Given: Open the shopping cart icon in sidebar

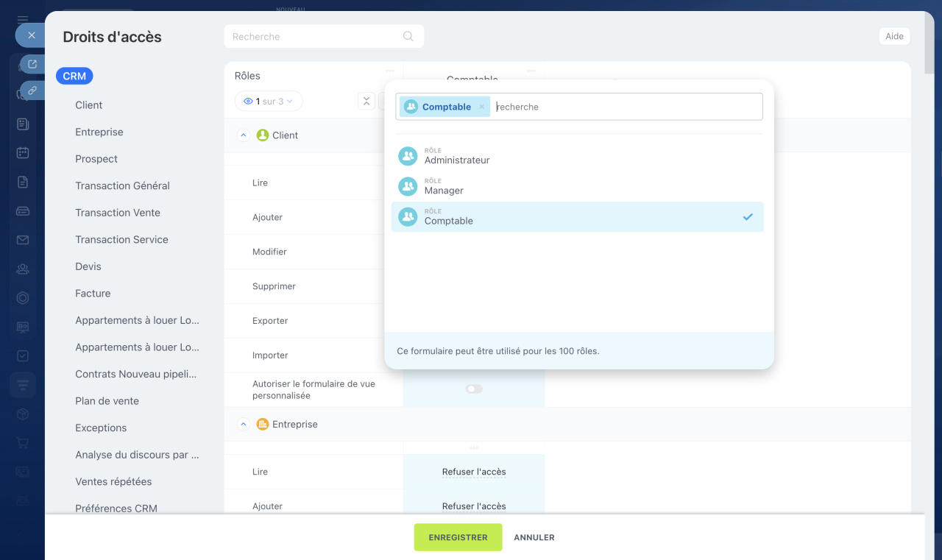Looking at the screenshot, I should [x=23, y=443].
